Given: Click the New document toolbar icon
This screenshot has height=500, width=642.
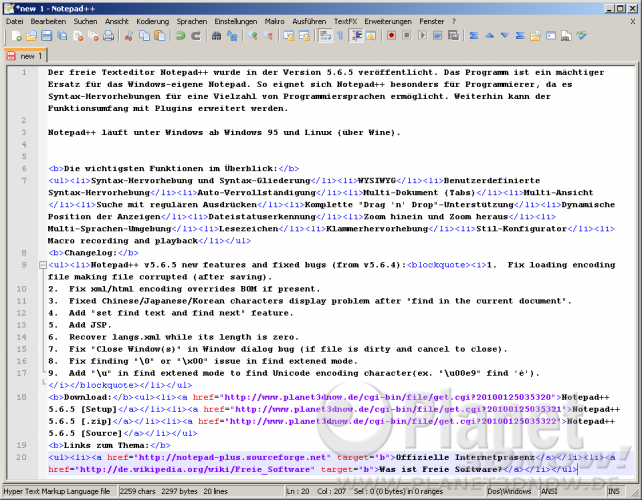Looking at the screenshot, I should click(x=16, y=36).
